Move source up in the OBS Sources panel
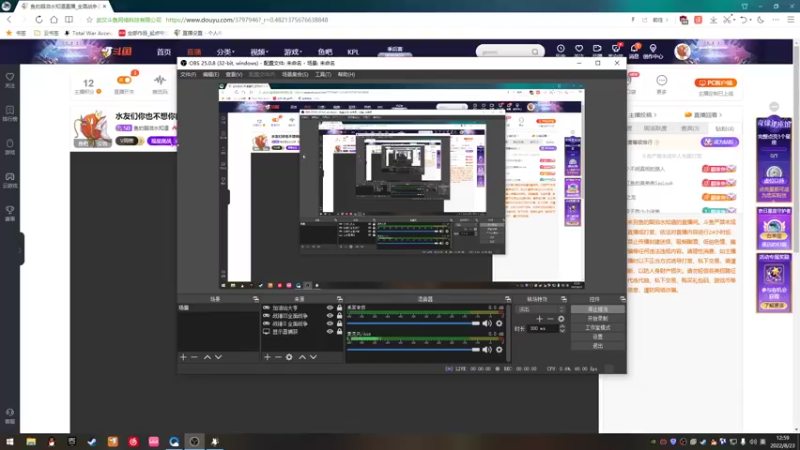This screenshot has width=800, height=450. 302,357
